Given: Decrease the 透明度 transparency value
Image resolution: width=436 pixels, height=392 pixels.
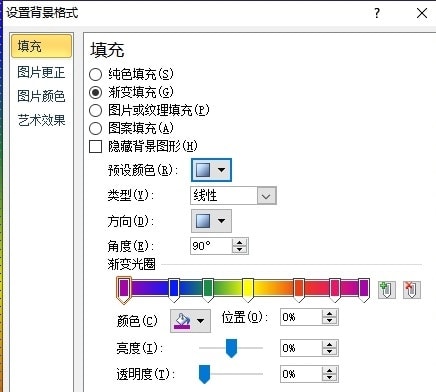Looking at the screenshot, I should point(329,378).
